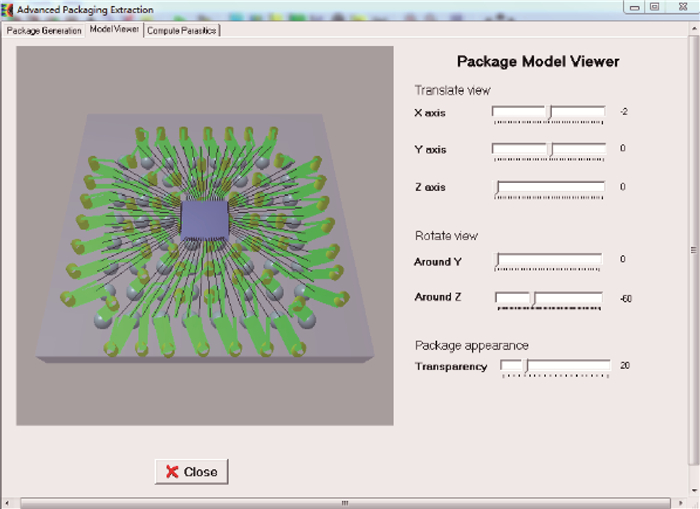
Task: Click the left arrow of the horizontal scrollbar
Action: (6, 502)
